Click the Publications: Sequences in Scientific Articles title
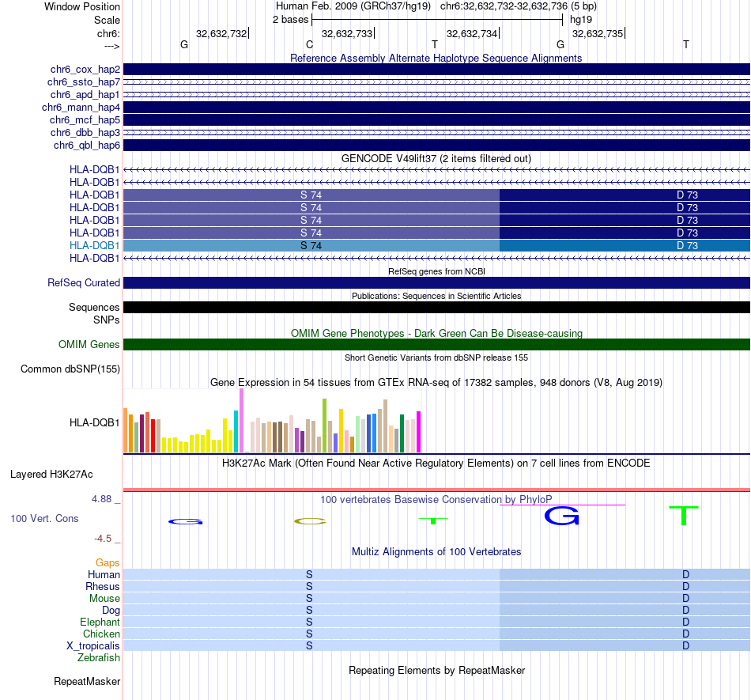The image size is (751, 700). (x=436, y=296)
